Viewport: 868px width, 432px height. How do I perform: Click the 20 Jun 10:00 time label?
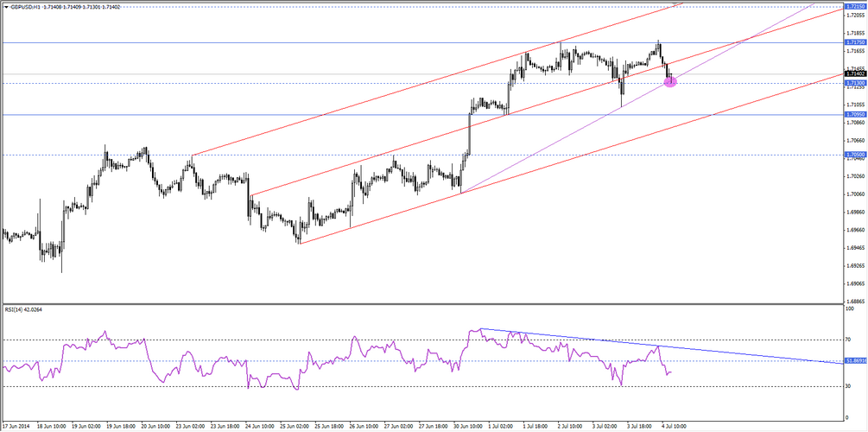pos(154,427)
